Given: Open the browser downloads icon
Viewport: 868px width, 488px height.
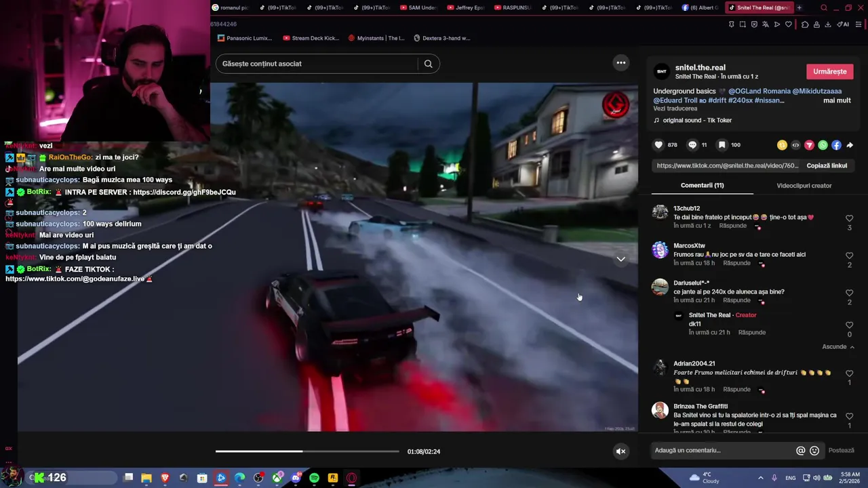Looking at the screenshot, I should point(827,24).
